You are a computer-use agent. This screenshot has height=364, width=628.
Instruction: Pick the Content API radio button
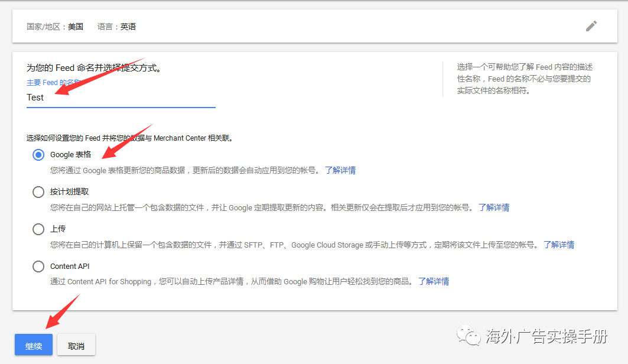tap(38, 266)
